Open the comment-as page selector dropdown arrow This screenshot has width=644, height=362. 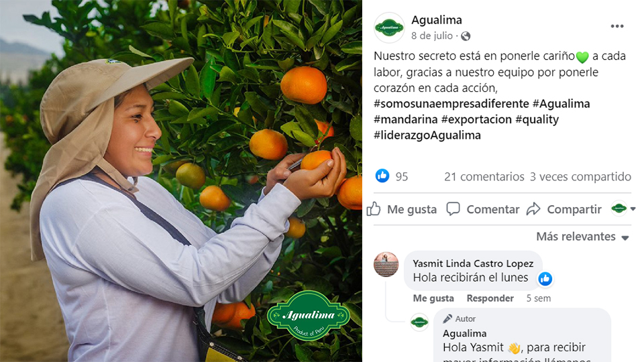pyautogui.click(x=633, y=209)
